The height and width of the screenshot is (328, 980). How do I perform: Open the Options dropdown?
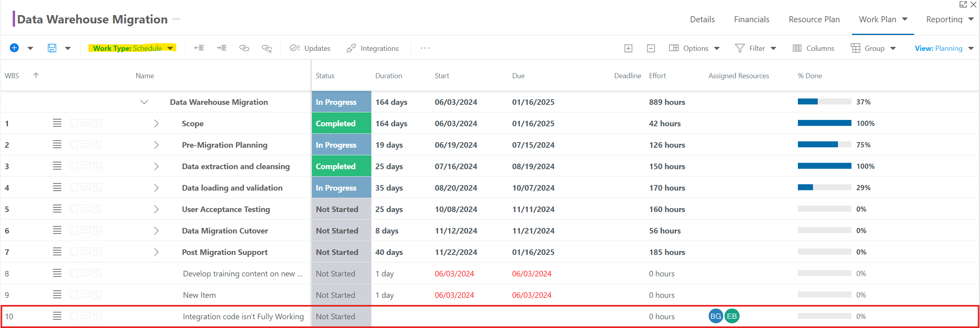coord(695,48)
